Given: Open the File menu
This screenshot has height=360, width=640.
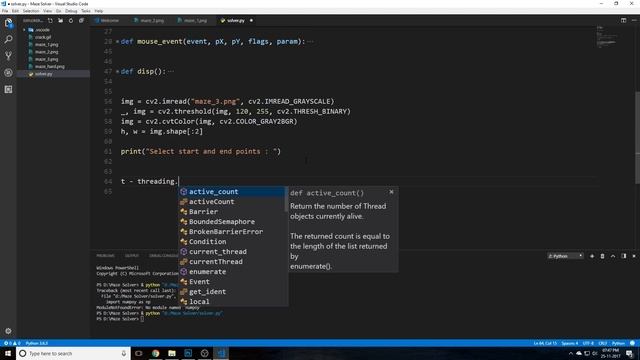Looking at the screenshot, I should pos(5,11).
